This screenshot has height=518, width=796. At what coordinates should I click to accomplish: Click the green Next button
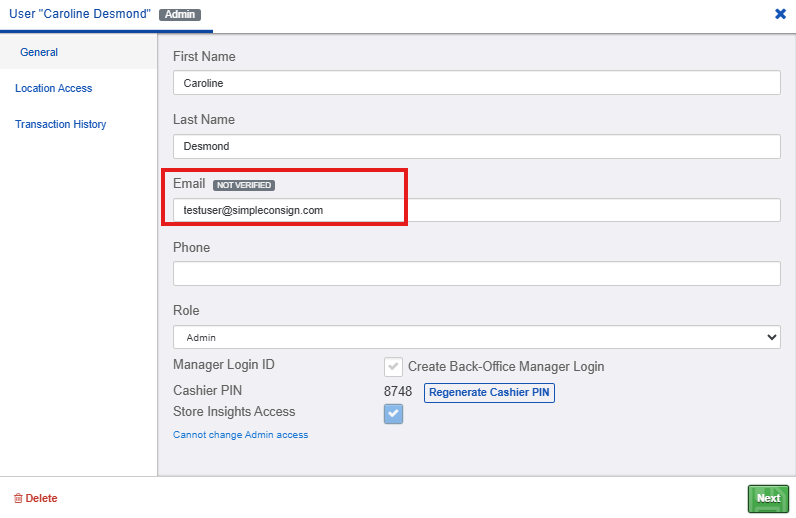[x=768, y=499]
